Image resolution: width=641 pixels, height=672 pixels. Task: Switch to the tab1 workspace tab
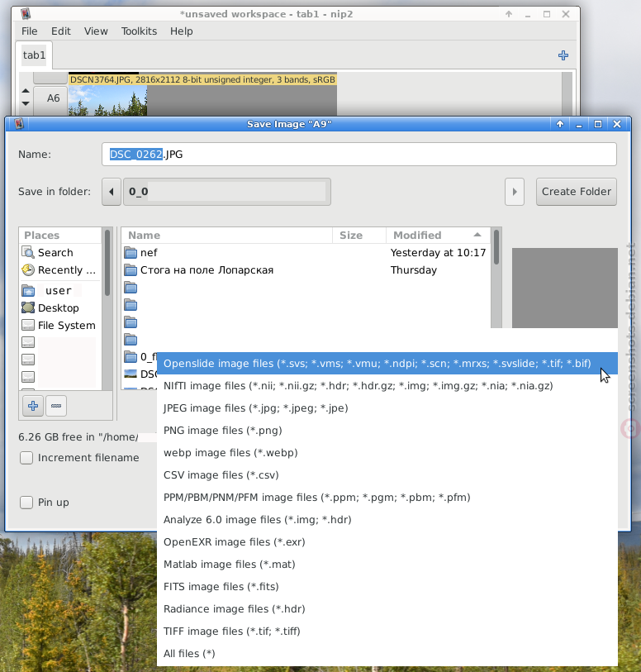[34, 55]
